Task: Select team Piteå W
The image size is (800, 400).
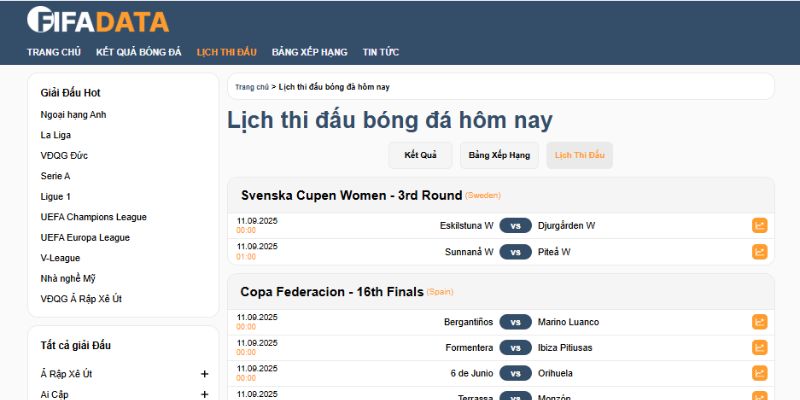Action: [x=554, y=252]
